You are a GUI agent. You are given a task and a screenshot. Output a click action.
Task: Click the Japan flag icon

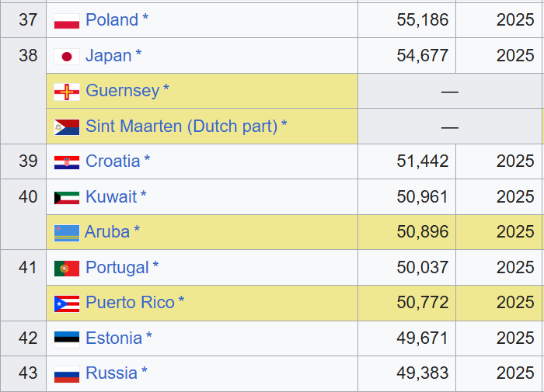pos(67,57)
